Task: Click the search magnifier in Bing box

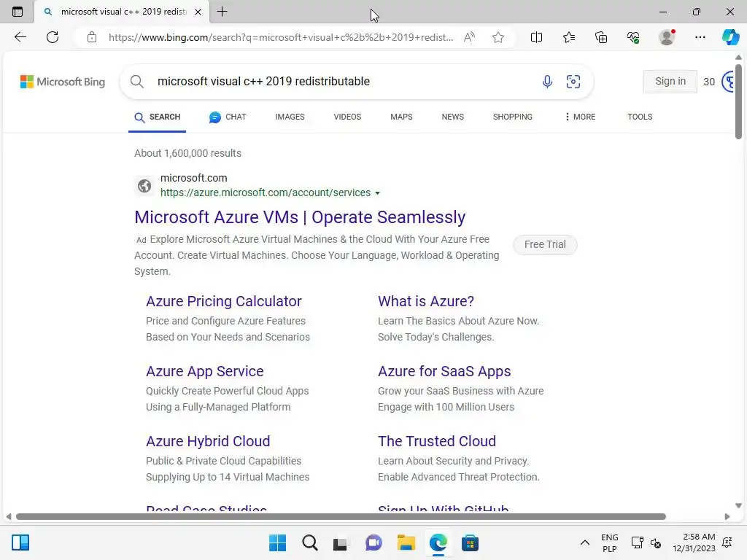Action: 136,82
